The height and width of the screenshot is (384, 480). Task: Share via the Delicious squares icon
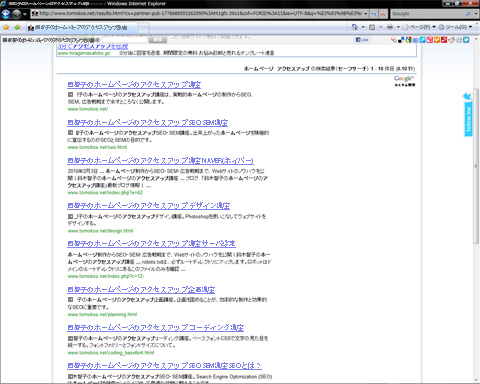[401, 40]
